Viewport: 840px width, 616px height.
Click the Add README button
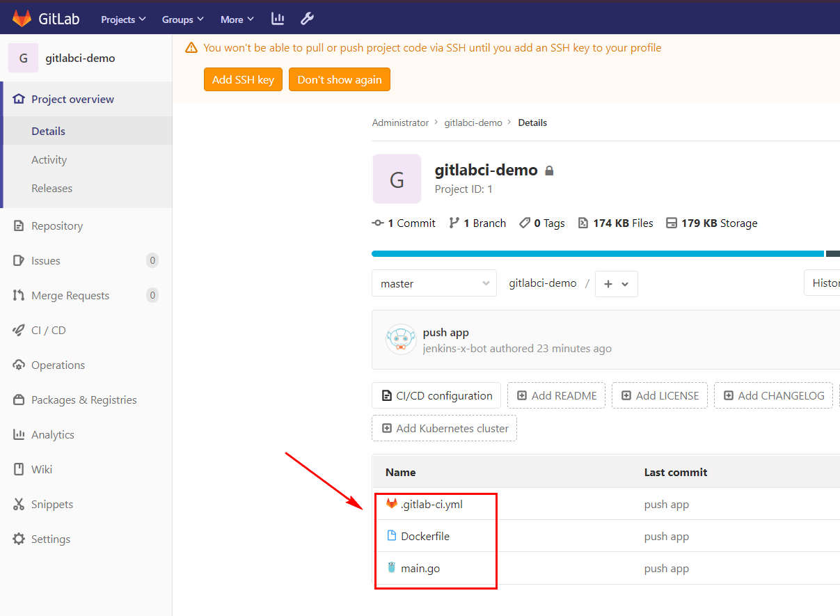pyautogui.click(x=556, y=395)
